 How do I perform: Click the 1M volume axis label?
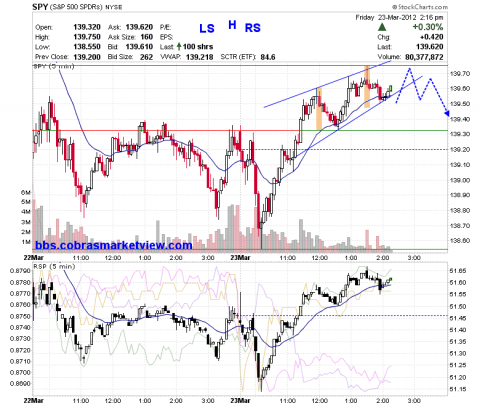[x=26, y=242]
